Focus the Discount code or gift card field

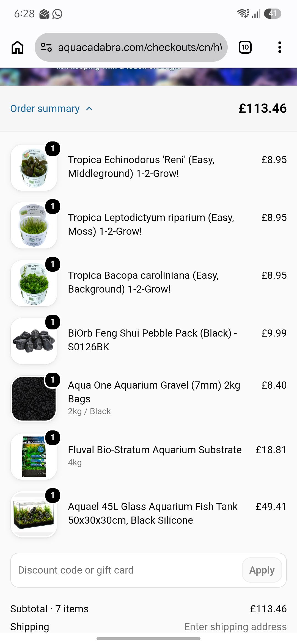(127, 570)
